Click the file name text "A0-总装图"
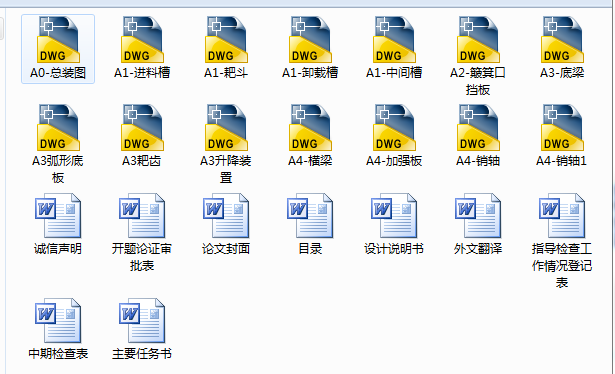 (x=58, y=73)
